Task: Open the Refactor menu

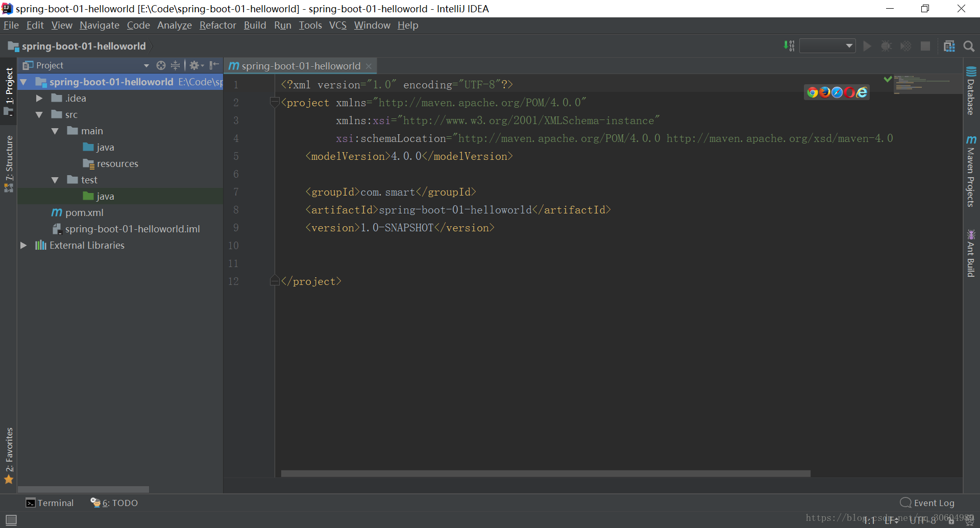Action: click(217, 25)
